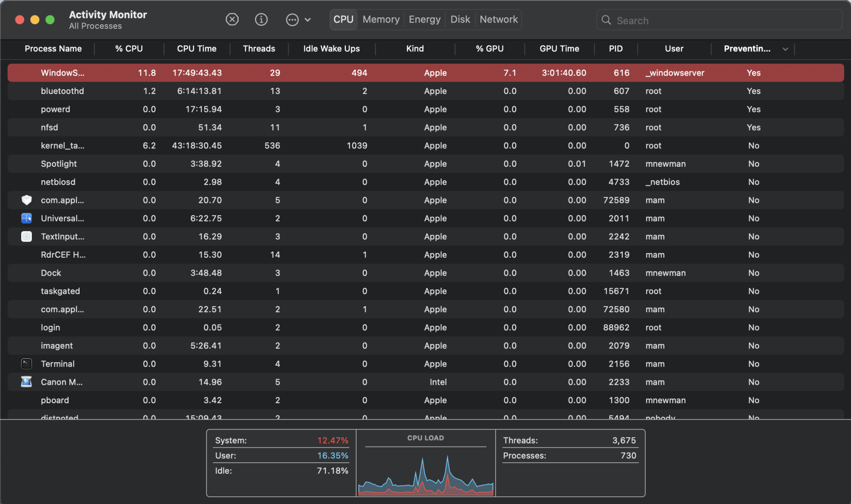The width and height of the screenshot is (851, 504).
Task: Select the Terminal app icon
Action: tap(26, 364)
